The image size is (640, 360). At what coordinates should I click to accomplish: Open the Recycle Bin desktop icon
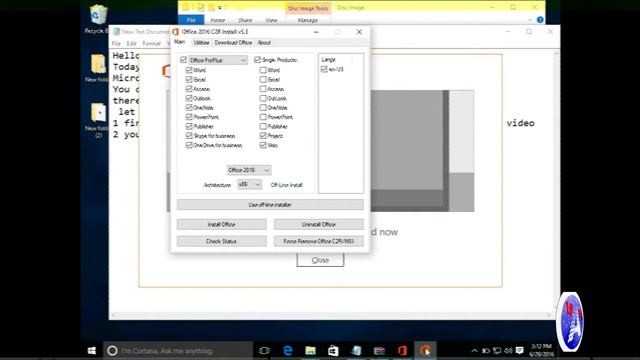[97, 19]
